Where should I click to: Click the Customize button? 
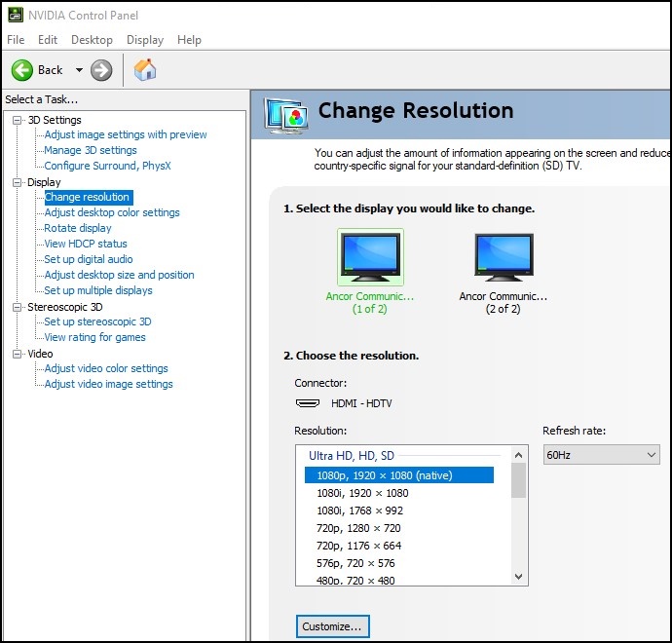coord(332,625)
